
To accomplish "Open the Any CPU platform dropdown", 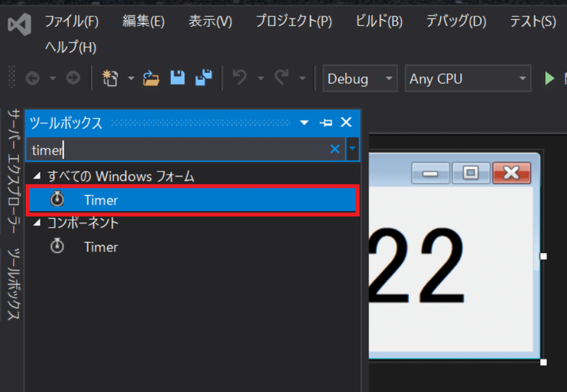I will [468, 79].
